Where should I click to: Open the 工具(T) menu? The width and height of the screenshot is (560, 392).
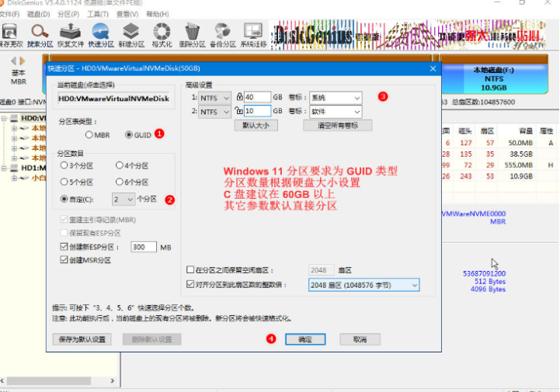[97, 14]
